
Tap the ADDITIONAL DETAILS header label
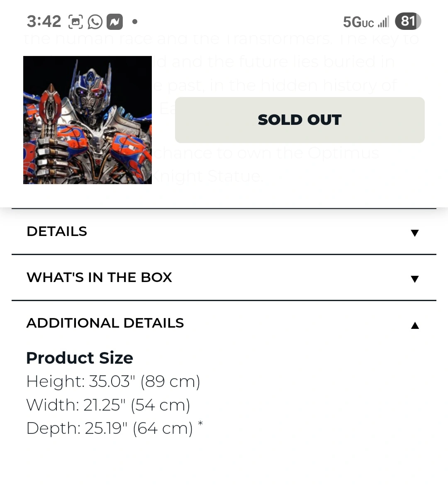(x=105, y=323)
